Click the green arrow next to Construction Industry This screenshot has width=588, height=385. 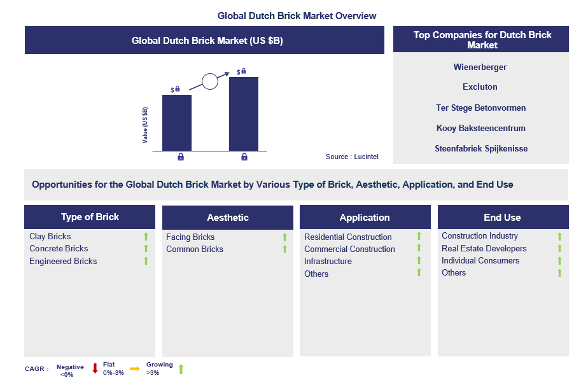pyautogui.click(x=559, y=236)
